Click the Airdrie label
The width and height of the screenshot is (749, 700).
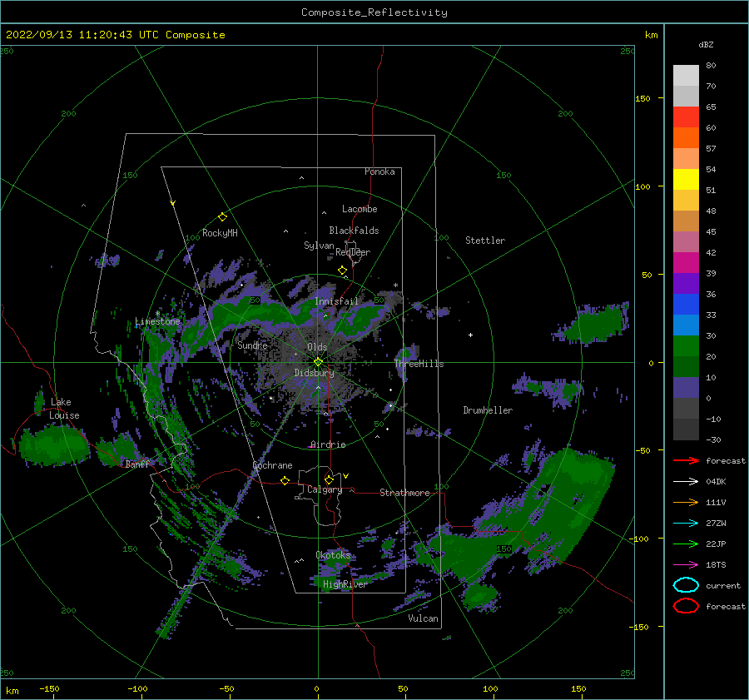(x=328, y=444)
